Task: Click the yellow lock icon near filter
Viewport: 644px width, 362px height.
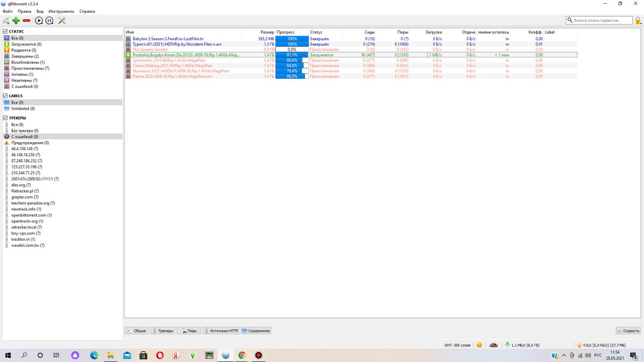Action: tap(638, 20)
